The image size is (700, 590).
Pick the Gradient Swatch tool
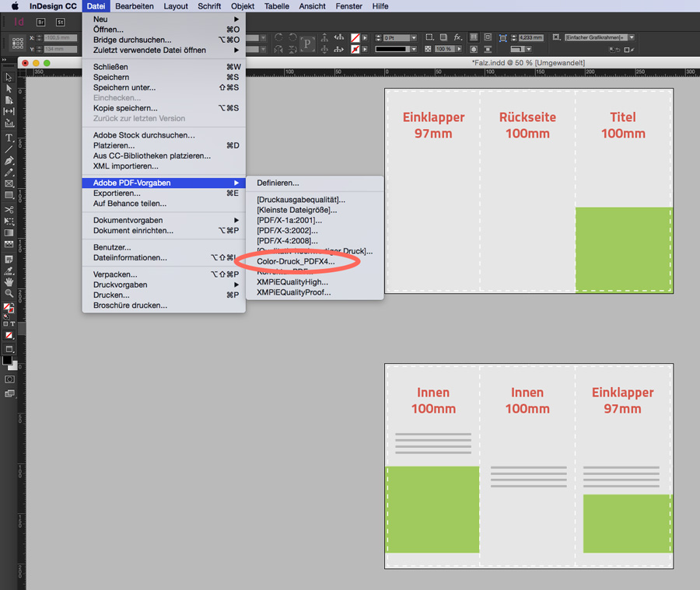tap(9, 232)
